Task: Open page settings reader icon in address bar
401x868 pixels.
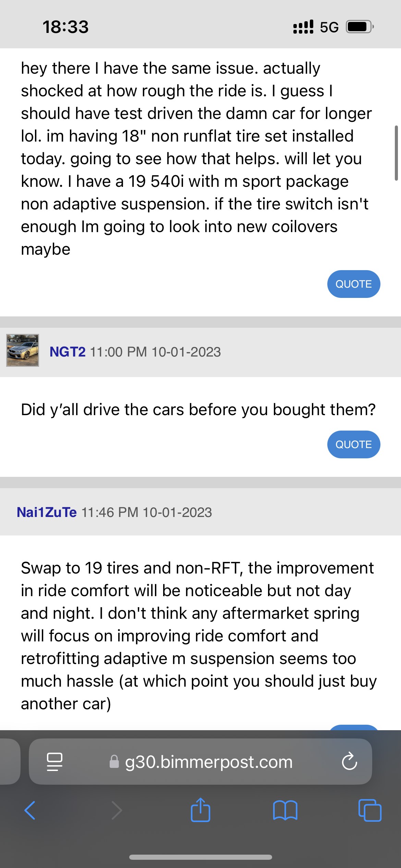Action: (x=54, y=762)
